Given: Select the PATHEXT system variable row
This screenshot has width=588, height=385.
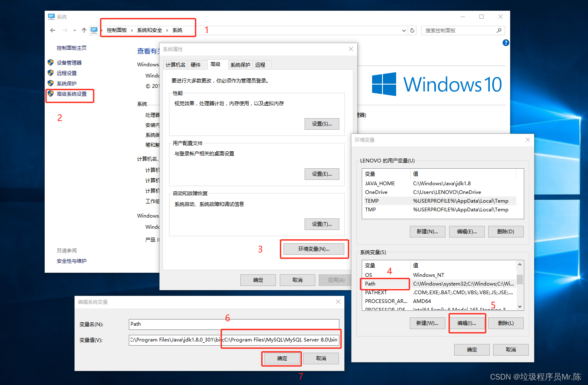Looking at the screenshot, I should (x=439, y=293).
